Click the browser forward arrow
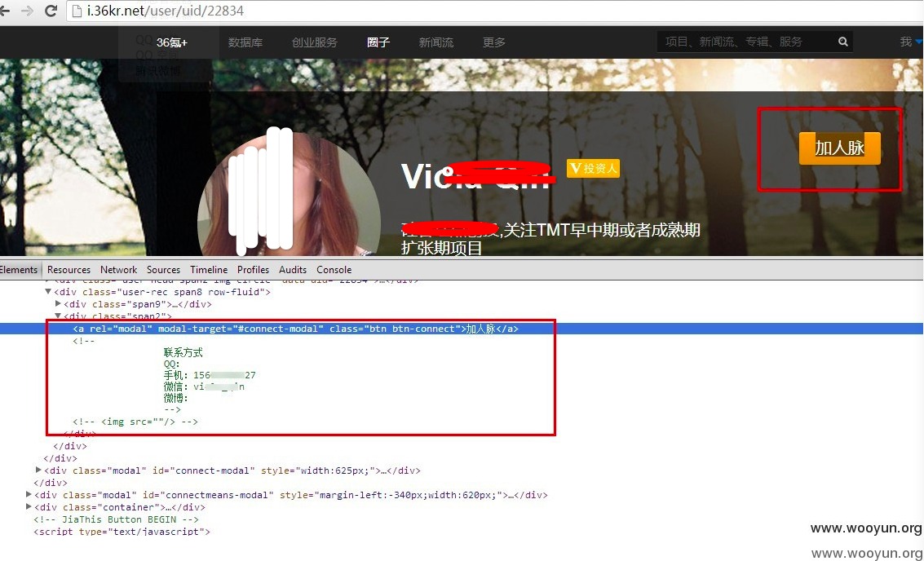Screen dimensions: 924x561 27,11
